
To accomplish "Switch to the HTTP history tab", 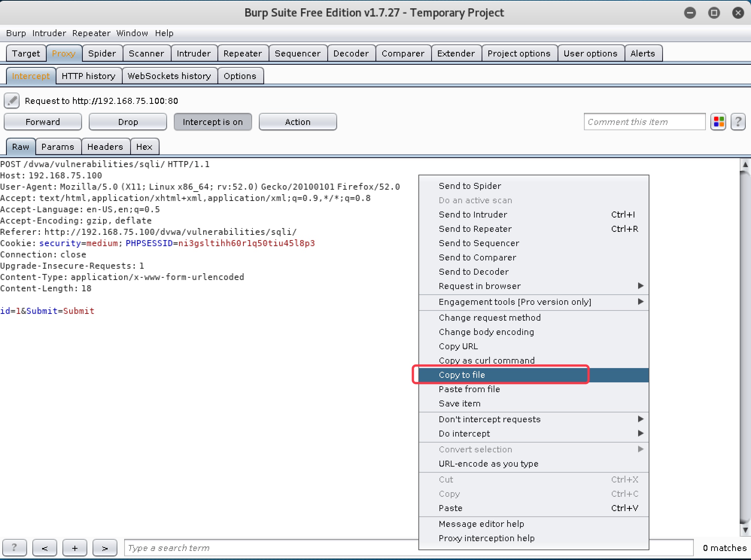I will click(x=88, y=76).
